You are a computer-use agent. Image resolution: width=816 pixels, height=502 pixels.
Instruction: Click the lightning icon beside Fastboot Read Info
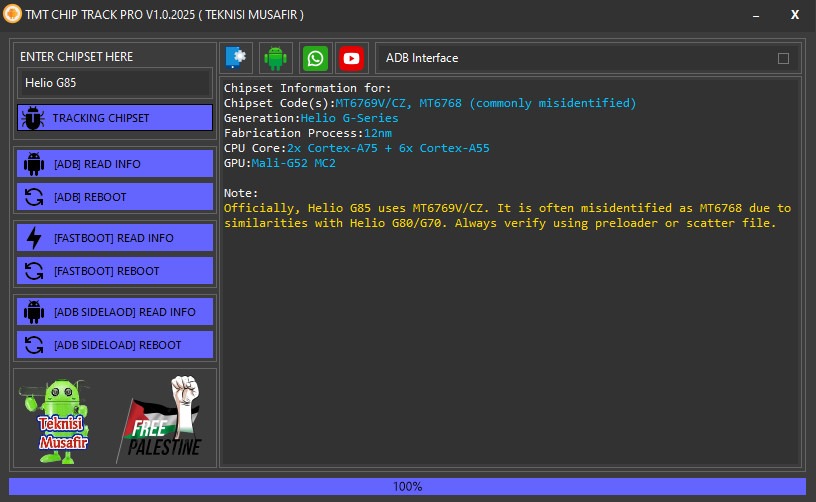pos(34,238)
